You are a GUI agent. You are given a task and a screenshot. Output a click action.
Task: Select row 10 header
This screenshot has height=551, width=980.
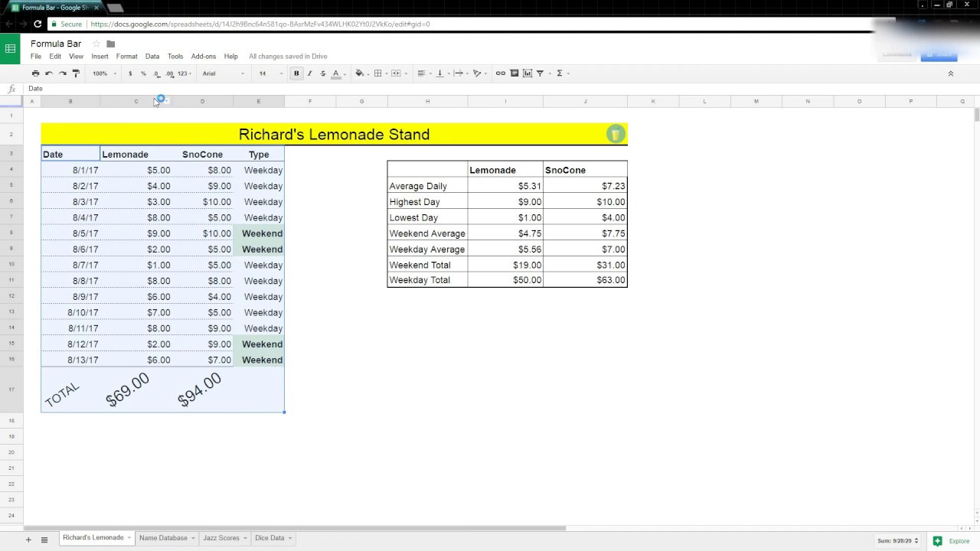pyautogui.click(x=11, y=265)
